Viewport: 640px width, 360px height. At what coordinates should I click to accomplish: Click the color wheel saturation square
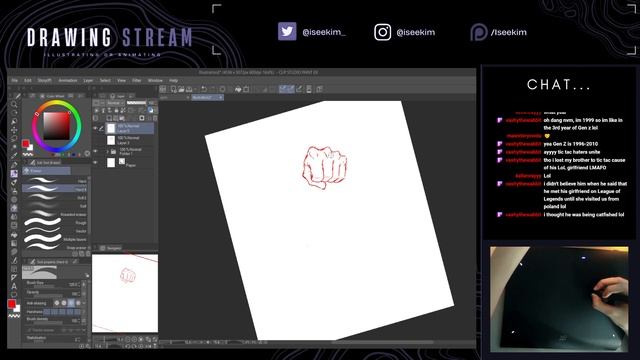[x=57, y=126]
